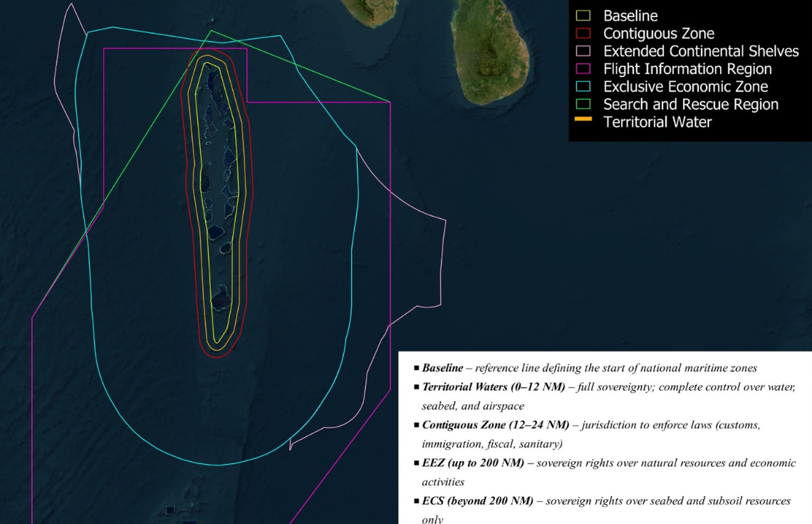Click the red Contiguous Zone legend swatch

(583, 34)
